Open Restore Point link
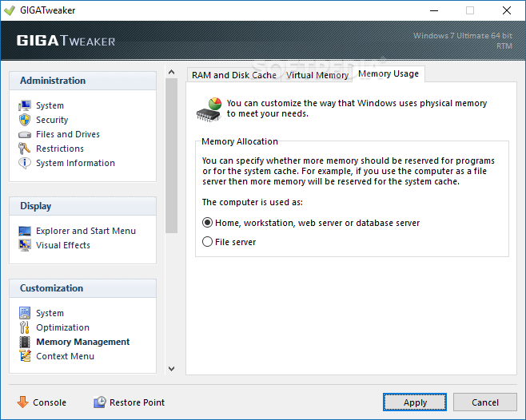The height and width of the screenshot is (420, 526). click(x=137, y=402)
